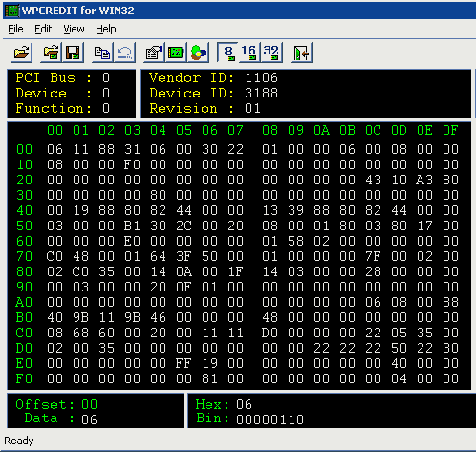Select the FF byte in row E0
The height and width of the screenshot is (452, 476).
click(x=184, y=363)
